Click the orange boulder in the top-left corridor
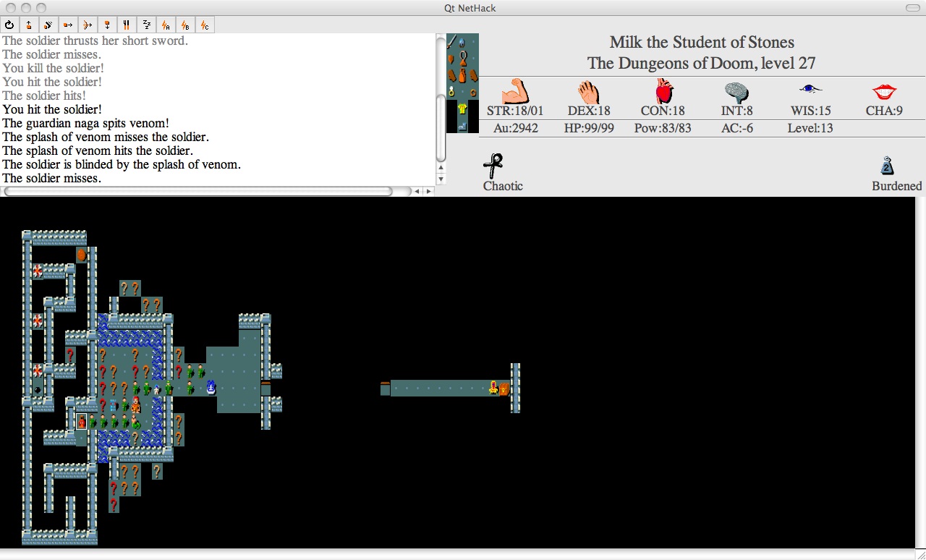This screenshot has height=560, width=926. 82,255
